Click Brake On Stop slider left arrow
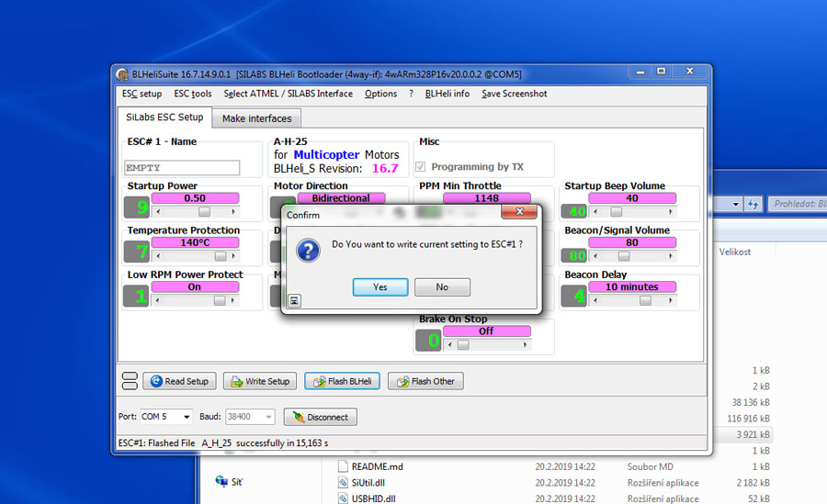 click(x=450, y=345)
